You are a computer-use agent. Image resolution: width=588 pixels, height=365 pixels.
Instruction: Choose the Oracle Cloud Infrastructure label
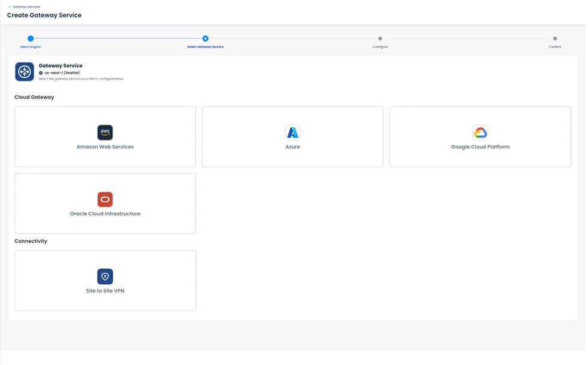105,214
